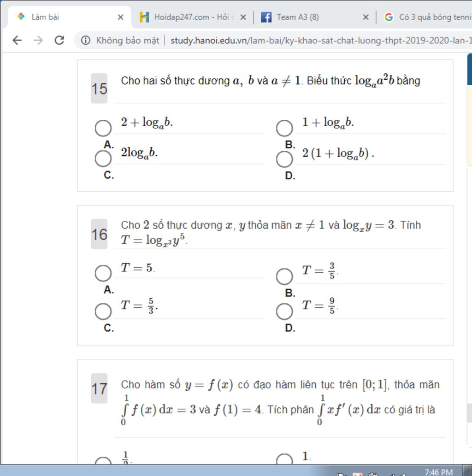
Task: Select the answer '1.' for question 17
Action: coord(284,459)
